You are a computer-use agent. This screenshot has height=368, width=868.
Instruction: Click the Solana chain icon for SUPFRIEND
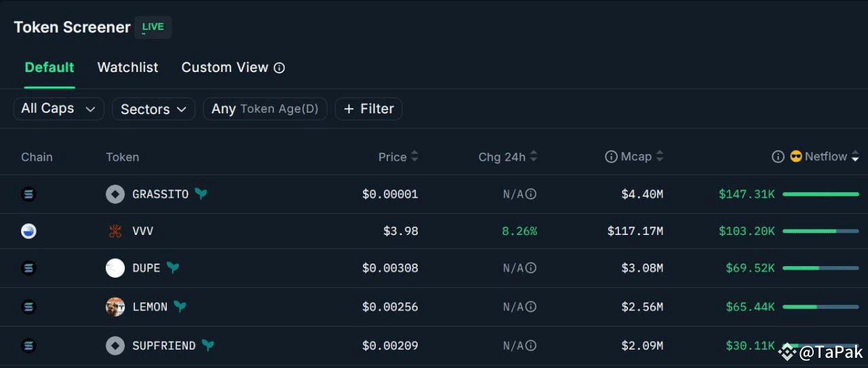click(x=28, y=346)
